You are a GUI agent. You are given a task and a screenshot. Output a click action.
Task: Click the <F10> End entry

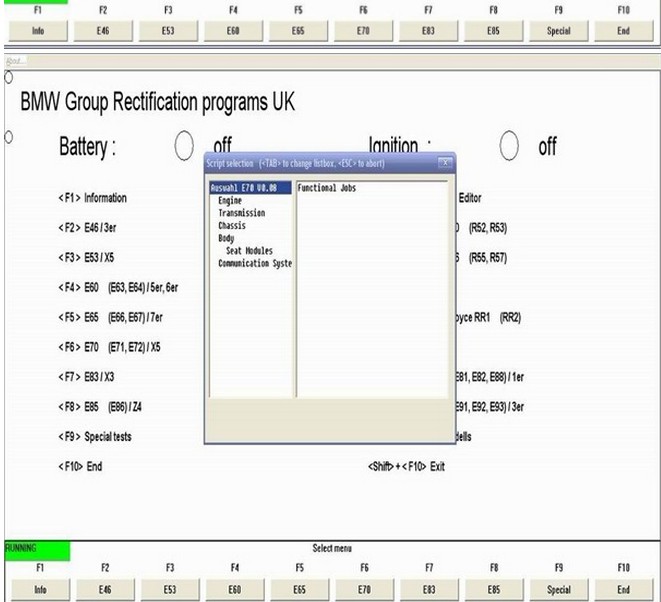point(80,467)
